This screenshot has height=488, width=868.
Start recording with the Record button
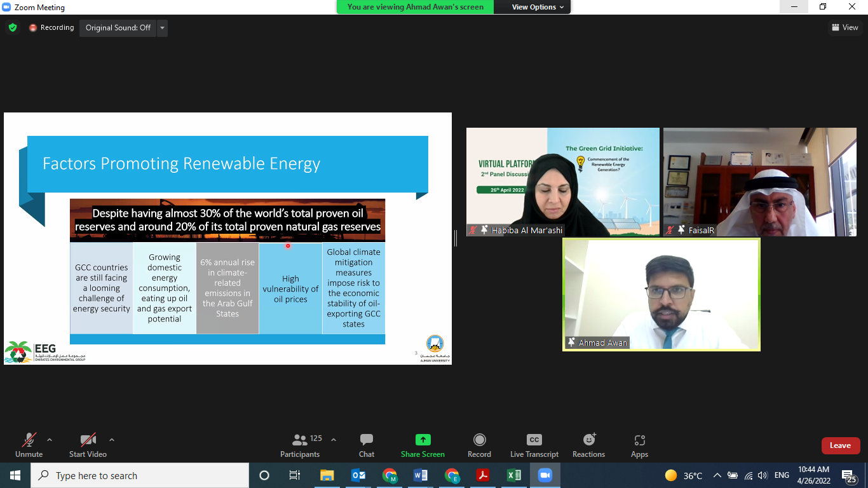(479, 445)
